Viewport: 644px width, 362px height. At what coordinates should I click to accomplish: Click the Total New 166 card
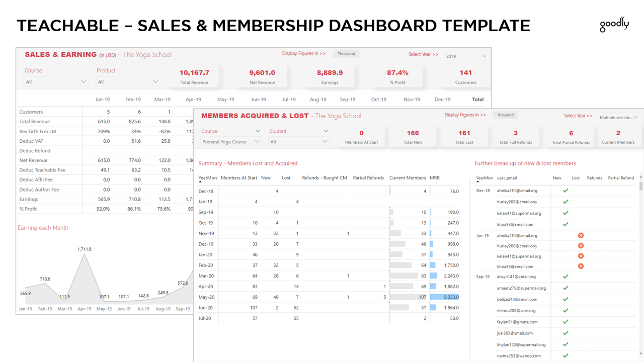pos(413,137)
